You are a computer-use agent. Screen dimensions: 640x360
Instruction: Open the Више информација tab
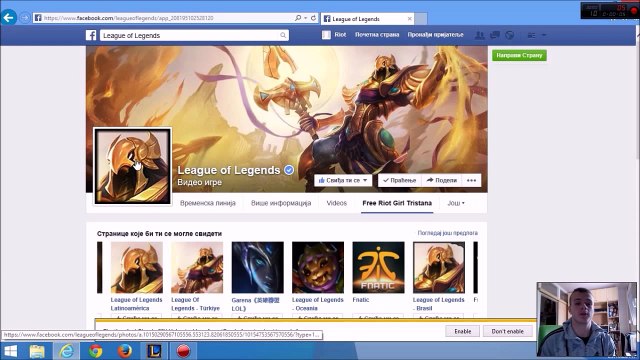point(281,203)
